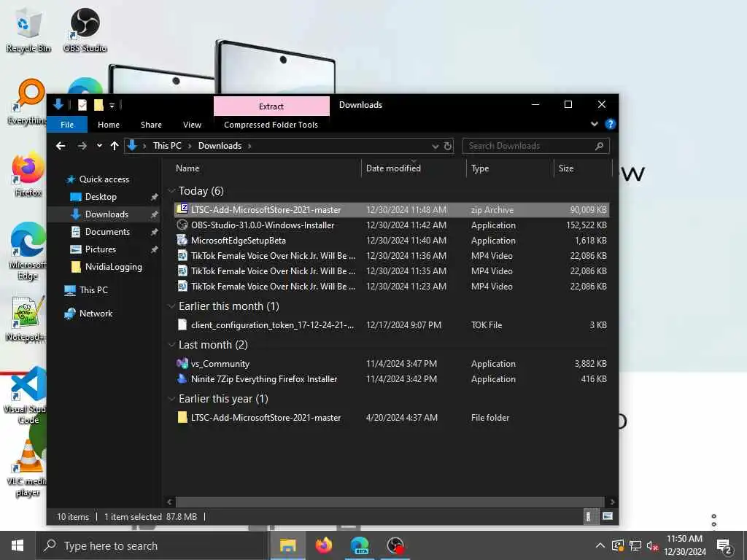Expand the ribbon with the chevron
The height and width of the screenshot is (560, 747).
tap(594, 124)
